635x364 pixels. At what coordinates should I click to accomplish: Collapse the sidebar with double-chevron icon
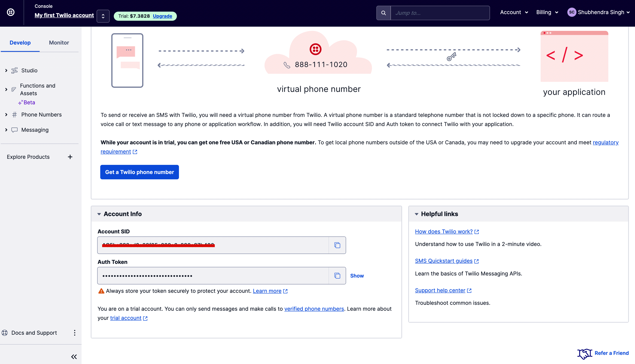(74, 357)
